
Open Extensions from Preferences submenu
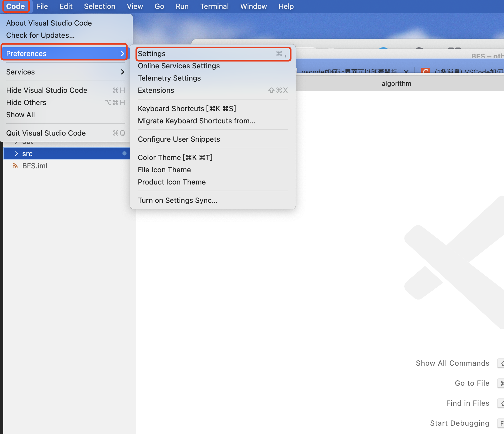[213, 90]
